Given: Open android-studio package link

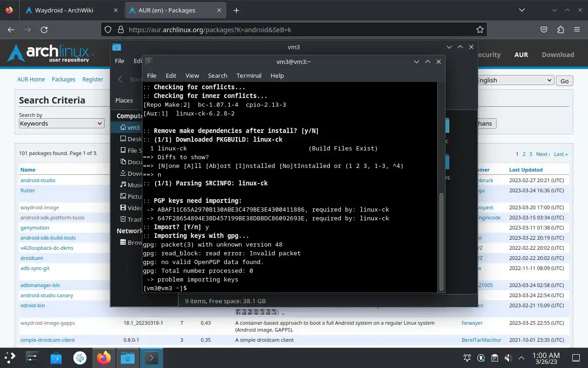Looking at the screenshot, I should click(x=38, y=180).
